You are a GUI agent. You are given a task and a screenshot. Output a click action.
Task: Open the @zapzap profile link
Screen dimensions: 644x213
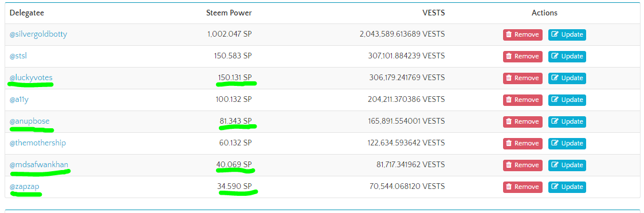click(x=25, y=186)
